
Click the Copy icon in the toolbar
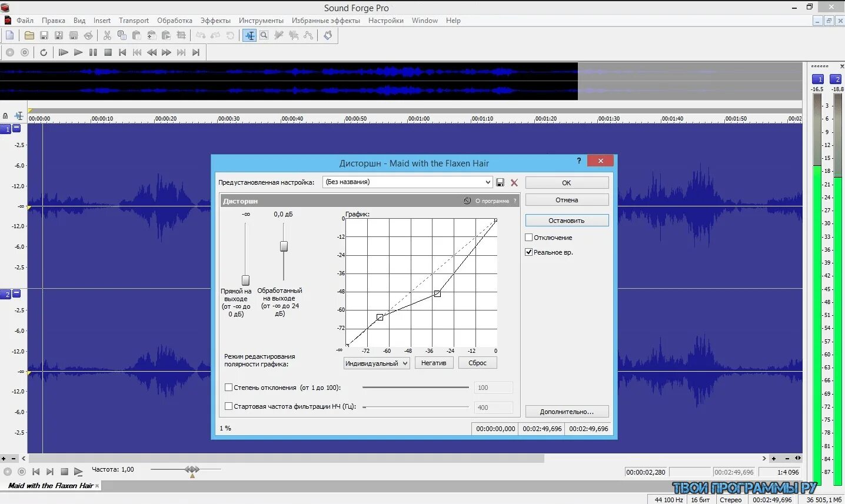coord(122,35)
